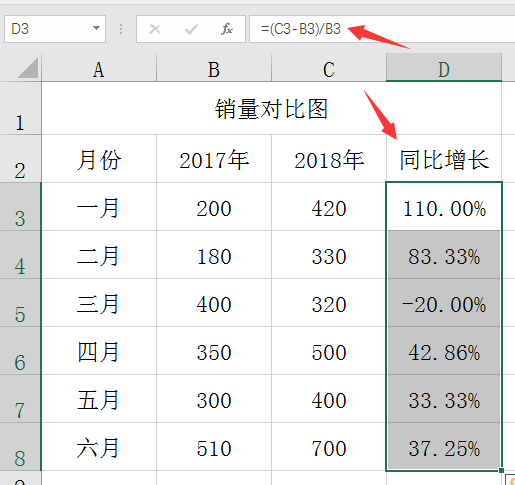The image size is (515, 485).
Task: Click the 2017年 header cell
Action: pyautogui.click(x=214, y=159)
